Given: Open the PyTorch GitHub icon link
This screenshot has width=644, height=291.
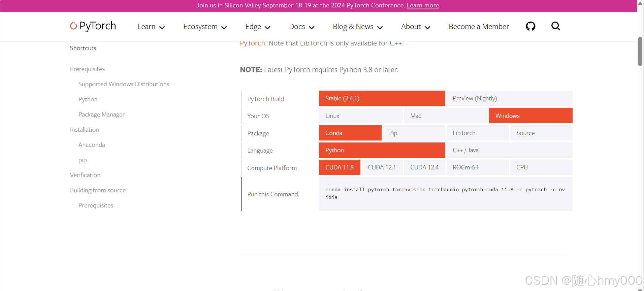Looking at the screenshot, I should tap(530, 26).
